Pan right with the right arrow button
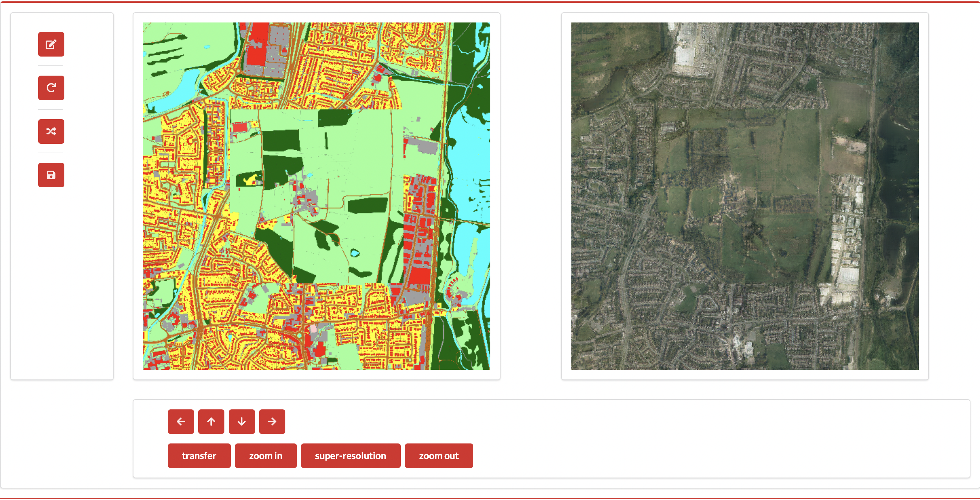 [272, 421]
